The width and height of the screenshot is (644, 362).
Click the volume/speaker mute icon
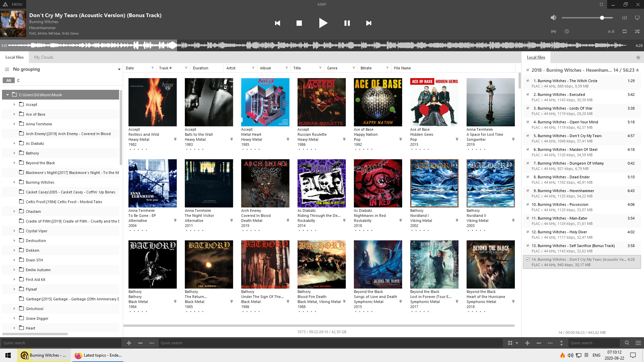553,17
